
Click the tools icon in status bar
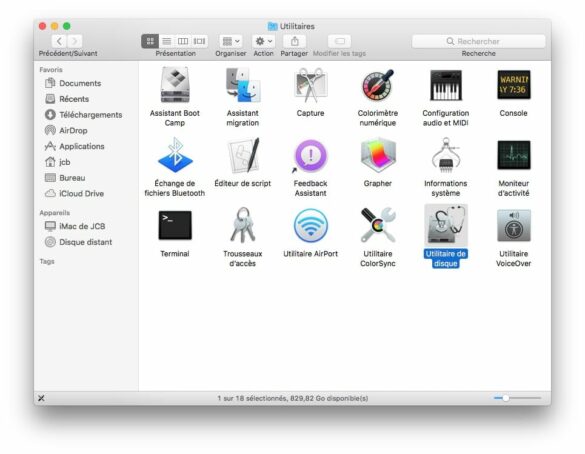[41, 398]
